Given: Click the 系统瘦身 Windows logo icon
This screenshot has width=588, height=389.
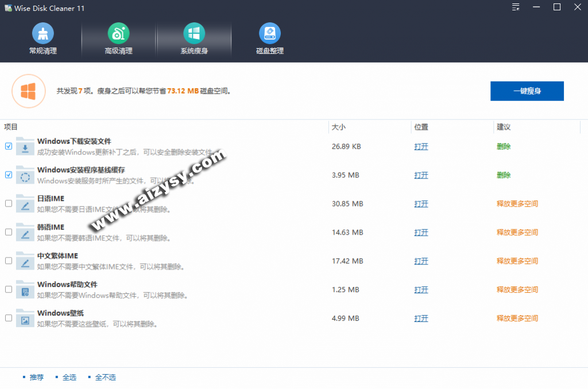Looking at the screenshot, I should pyautogui.click(x=194, y=34).
